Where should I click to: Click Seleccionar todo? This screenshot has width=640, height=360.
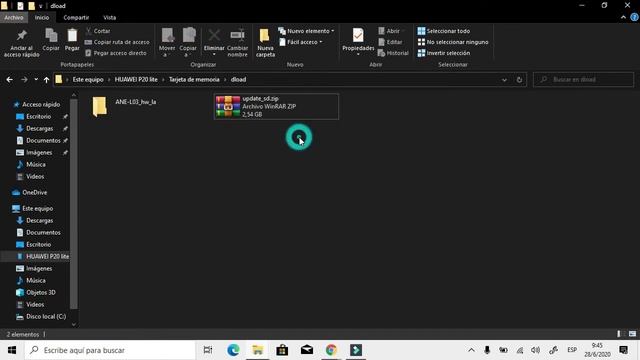[444, 31]
